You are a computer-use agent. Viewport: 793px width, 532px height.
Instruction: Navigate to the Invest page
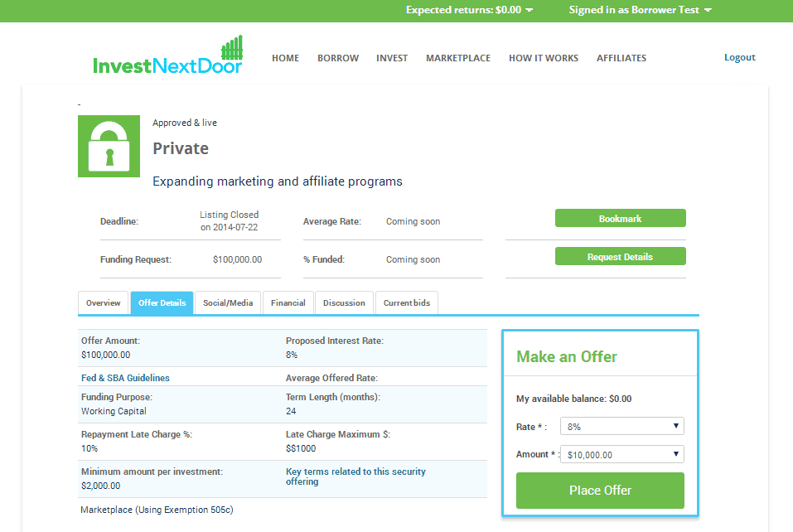click(x=392, y=58)
